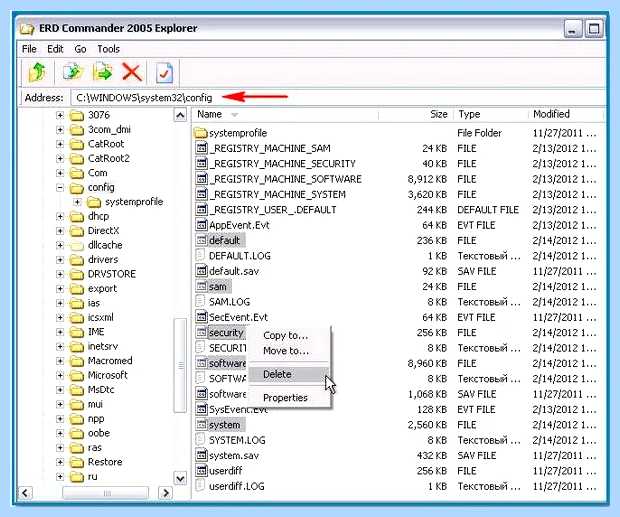Viewport: 620px width, 517px height.
Task: Click the Up one level toolbar icon
Action: coord(37,73)
